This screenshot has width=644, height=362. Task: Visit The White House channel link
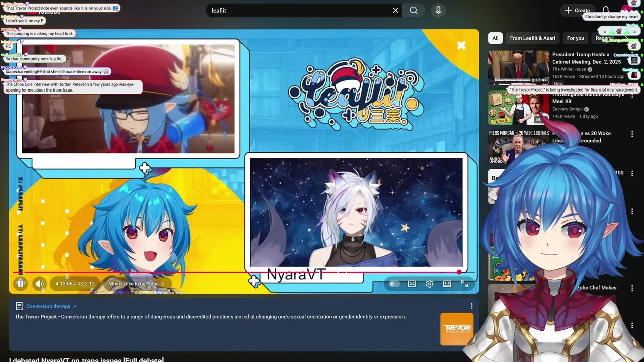[x=569, y=69]
